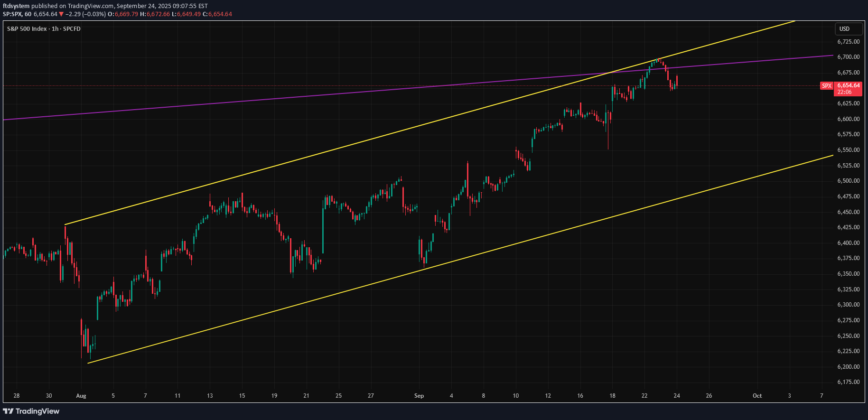Click the Aug label on the time axis
This screenshot has height=420, width=868.
click(x=81, y=396)
